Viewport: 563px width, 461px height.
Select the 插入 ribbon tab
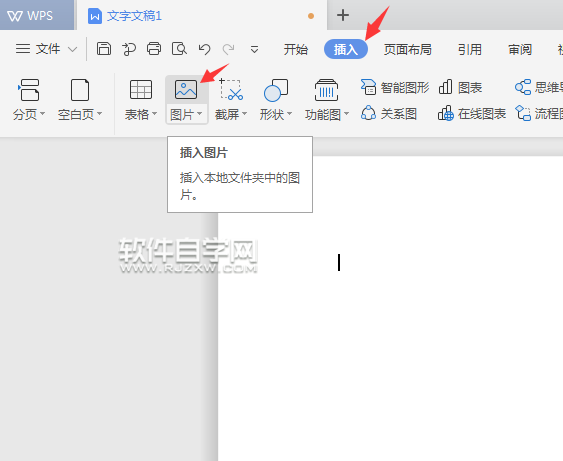click(x=346, y=49)
